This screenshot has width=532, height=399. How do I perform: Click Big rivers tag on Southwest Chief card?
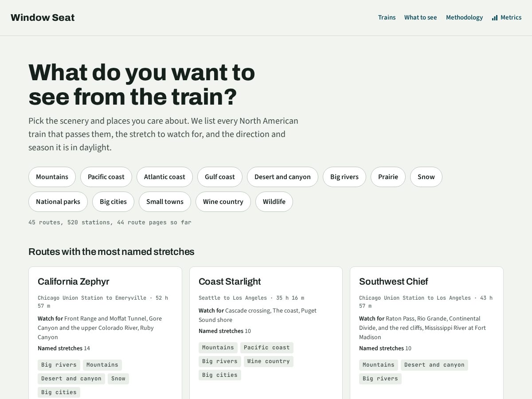click(x=380, y=379)
